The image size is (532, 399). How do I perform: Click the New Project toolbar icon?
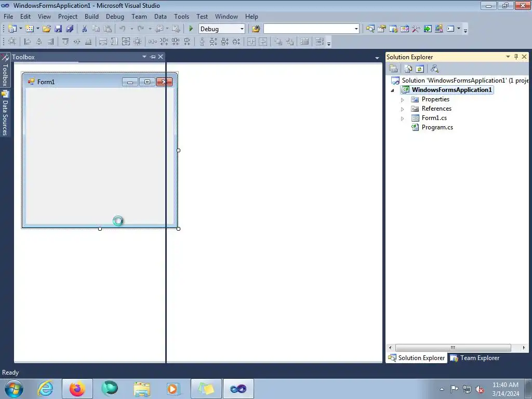point(12,29)
